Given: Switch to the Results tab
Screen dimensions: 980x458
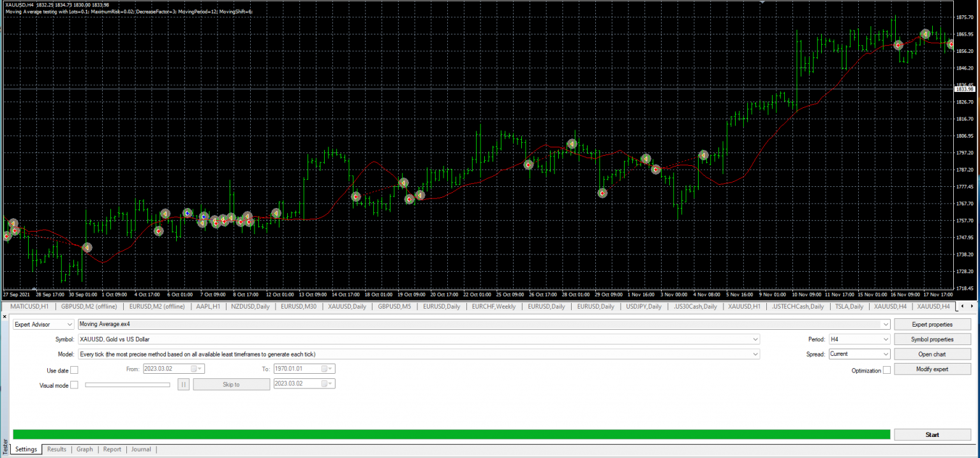Looking at the screenshot, I should pyautogui.click(x=56, y=449).
